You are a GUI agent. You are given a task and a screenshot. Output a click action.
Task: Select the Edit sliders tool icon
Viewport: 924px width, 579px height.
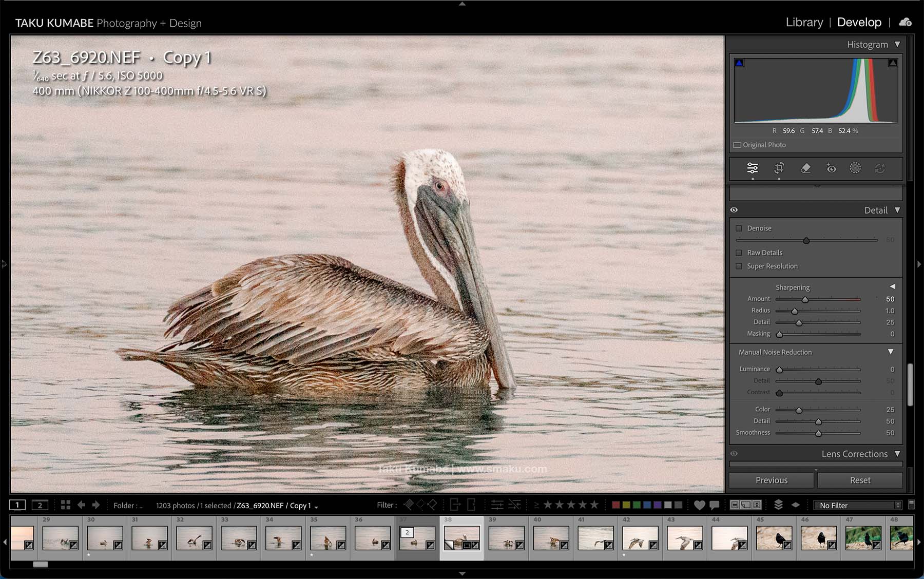[753, 168]
